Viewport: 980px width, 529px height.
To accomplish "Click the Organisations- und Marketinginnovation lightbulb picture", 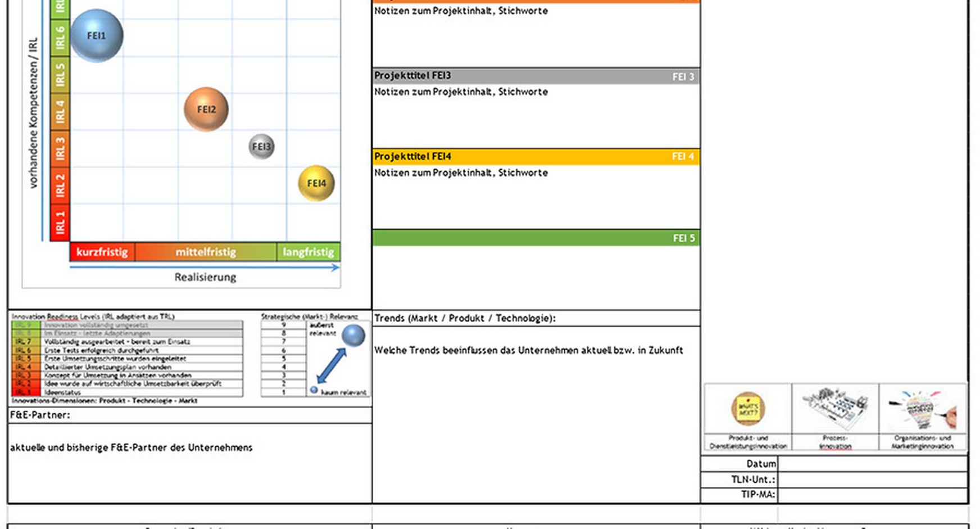I will [x=923, y=409].
